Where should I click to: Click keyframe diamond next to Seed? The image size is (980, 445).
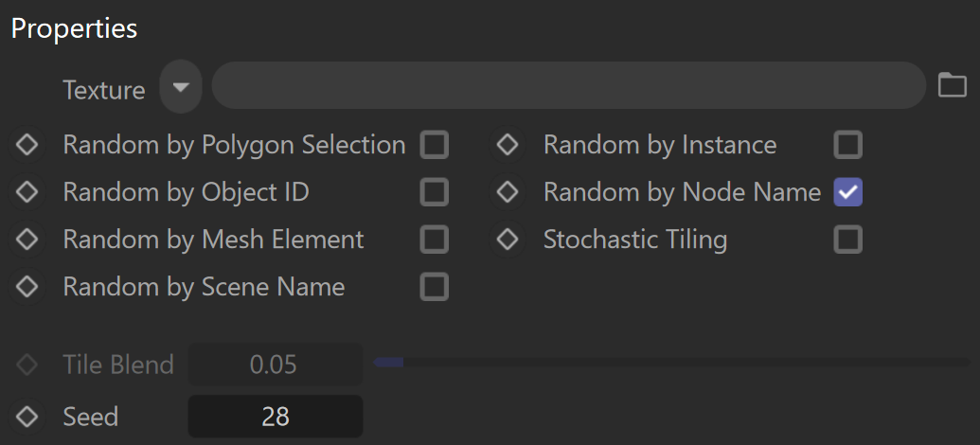[x=27, y=417]
